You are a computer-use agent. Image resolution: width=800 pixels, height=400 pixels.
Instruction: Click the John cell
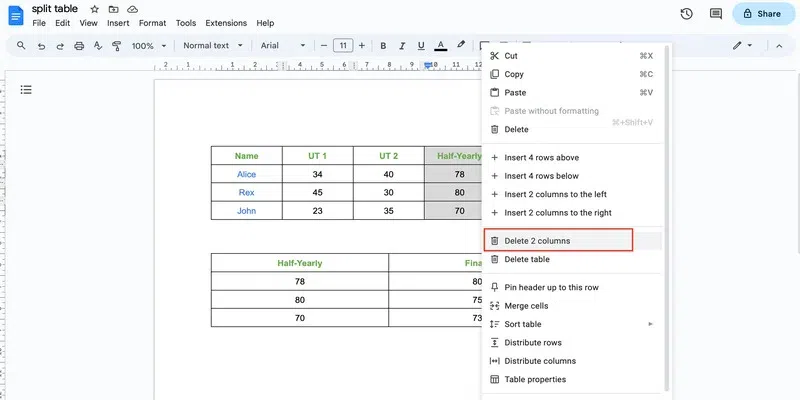click(x=246, y=211)
